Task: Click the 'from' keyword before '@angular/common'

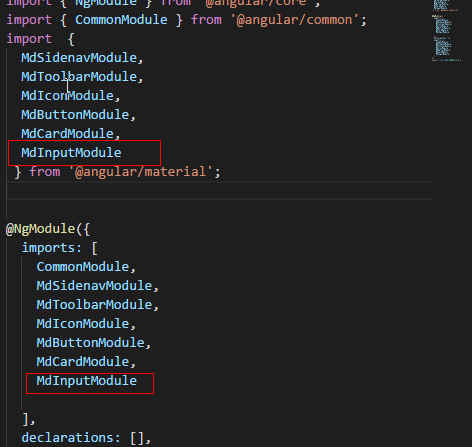Action: (206, 20)
